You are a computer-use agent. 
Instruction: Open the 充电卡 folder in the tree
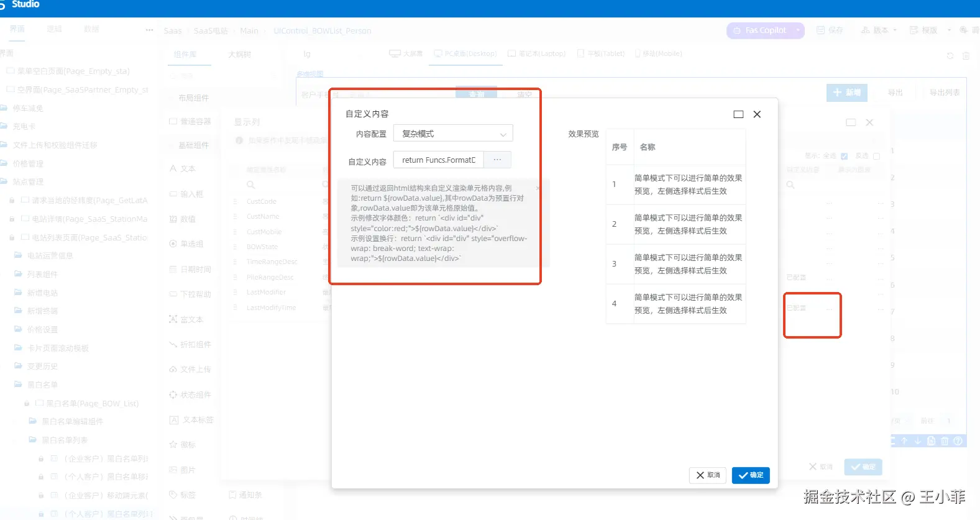tap(24, 126)
